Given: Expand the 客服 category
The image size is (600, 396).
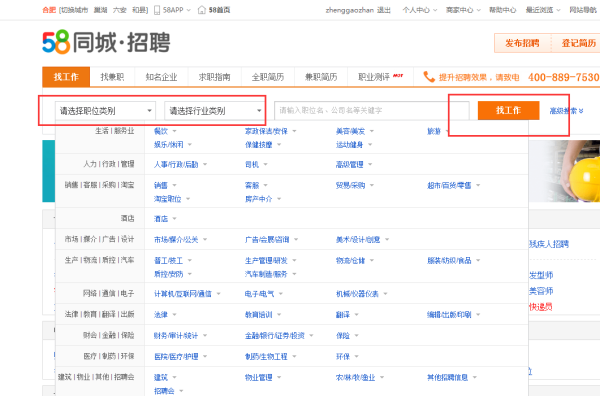Looking at the screenshot, I should click(x=256, y=185).
